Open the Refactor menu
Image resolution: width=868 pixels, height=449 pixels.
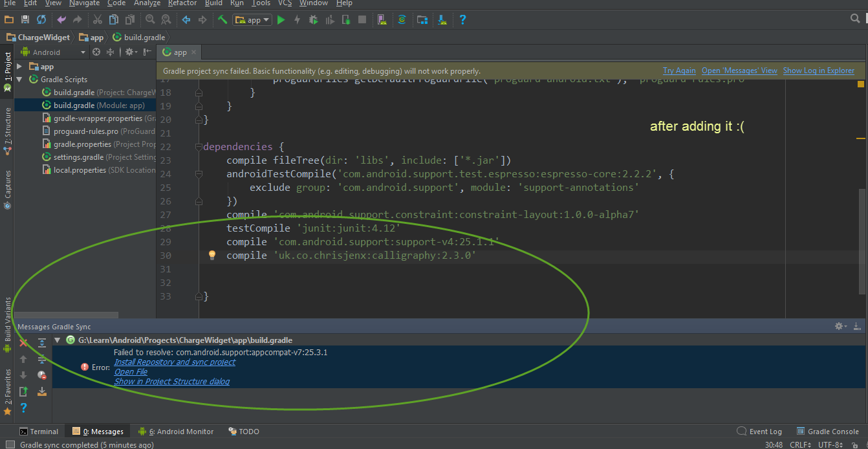182,3
